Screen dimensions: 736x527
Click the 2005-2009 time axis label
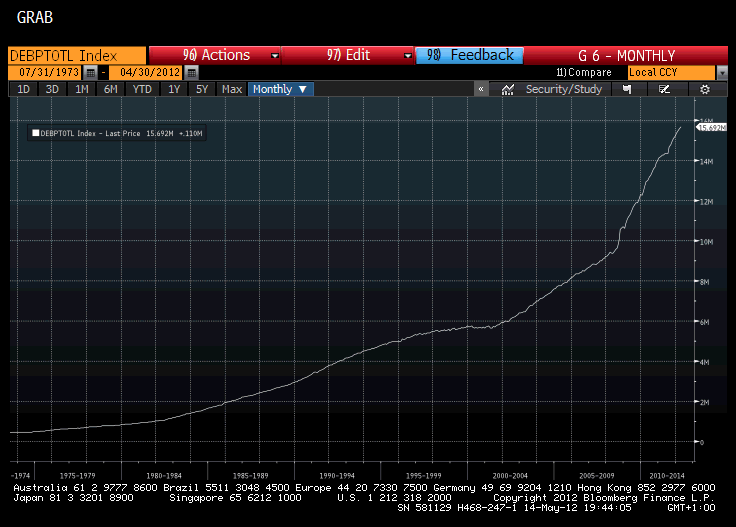[596, 475]
